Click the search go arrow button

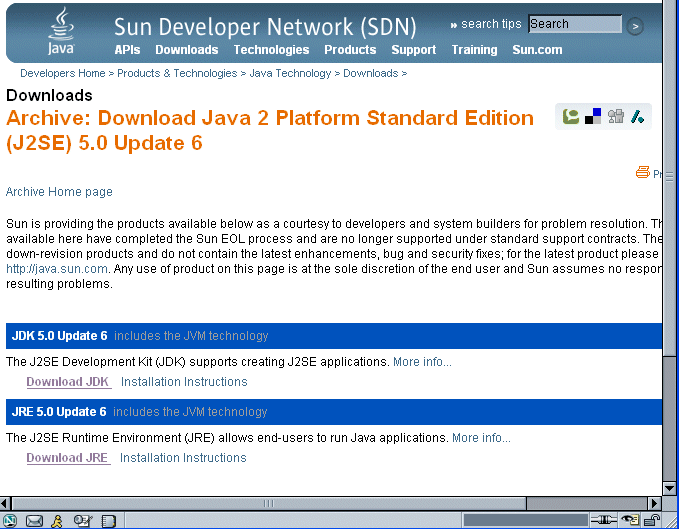point(635,26)
